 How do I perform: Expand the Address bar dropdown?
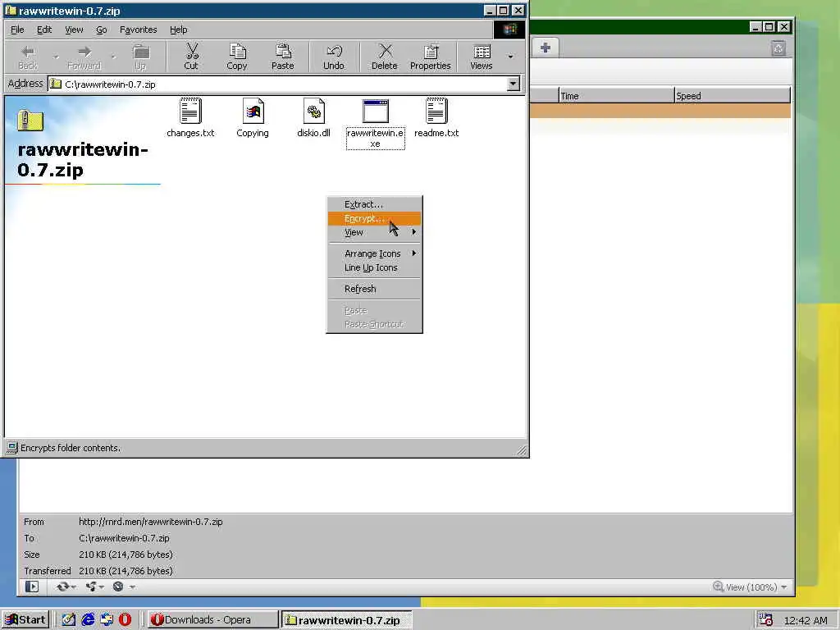[x=514, y=84]
